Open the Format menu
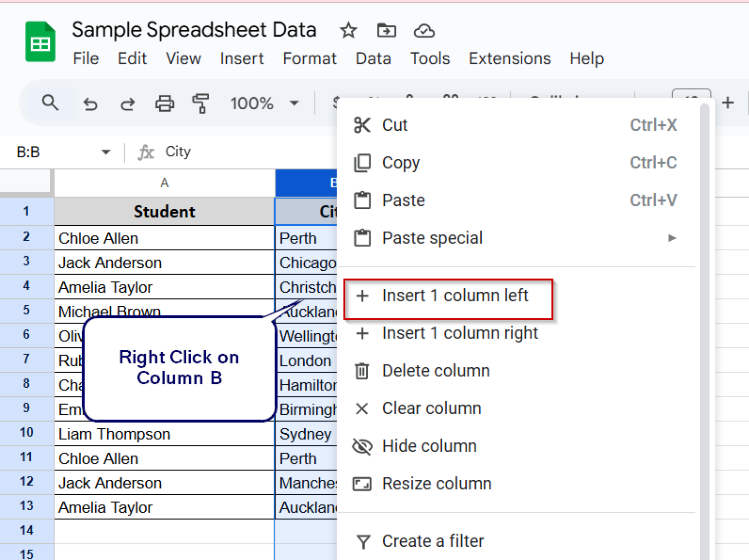 tap(310, 58)
